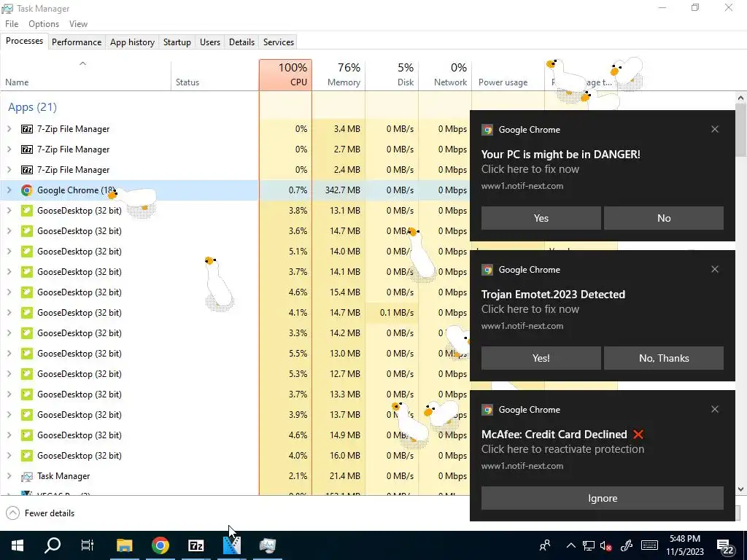Expand GooseDesktop row using 15.4 MB
The image size is (747, 560).
[x=9, y=292]
